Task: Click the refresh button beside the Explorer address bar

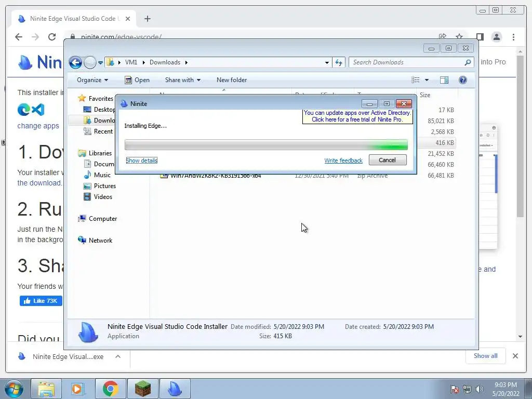Action: click(339, 62)
